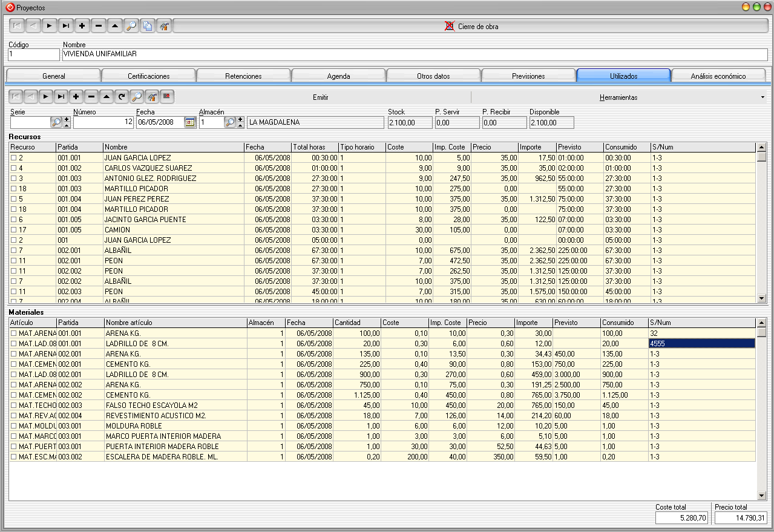The image size is (774, 532).
Task: Check the FALSO TECHO ESCAYOLA M2 material row
Action: point(13,406)
